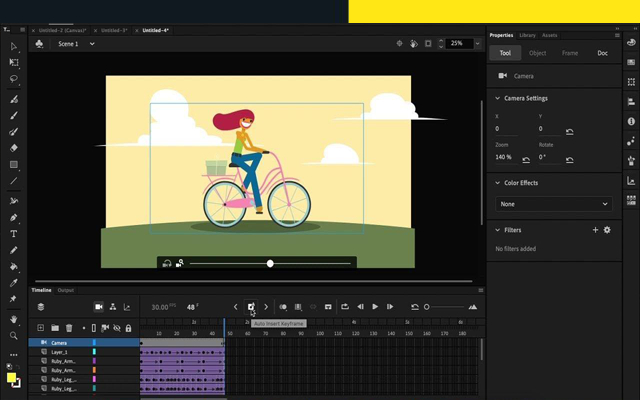Screen dimensions: 640x400
Task: Delete layer with trash icon
Action: 69,328
